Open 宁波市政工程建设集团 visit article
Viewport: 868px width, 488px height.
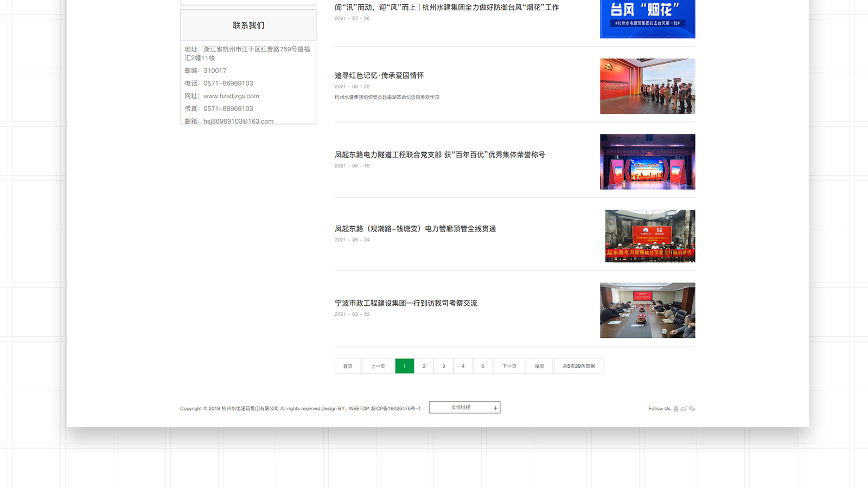[x=406, y=303]
